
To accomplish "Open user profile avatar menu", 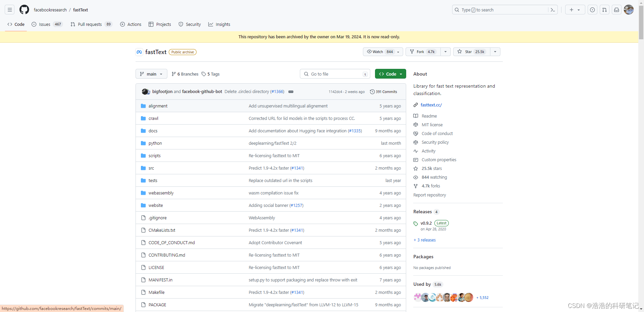I will click(x=629, y=10).
